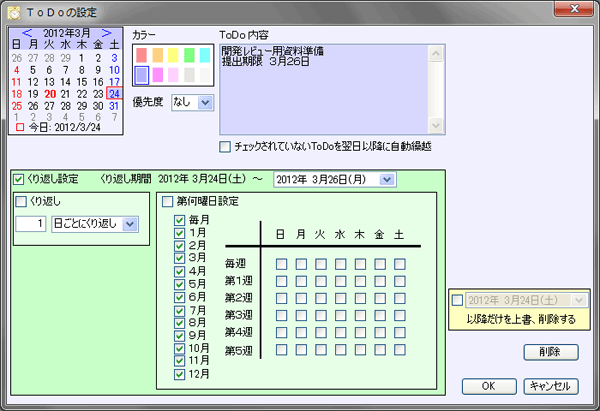Toggle auto carry-over of unchecked ToDo checkbox

225,147
